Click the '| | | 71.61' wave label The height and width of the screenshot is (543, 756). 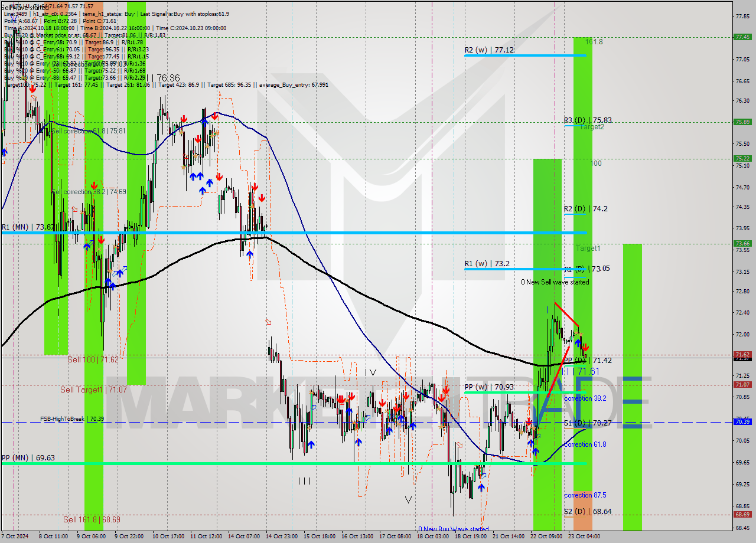click(x=580, y=371)
